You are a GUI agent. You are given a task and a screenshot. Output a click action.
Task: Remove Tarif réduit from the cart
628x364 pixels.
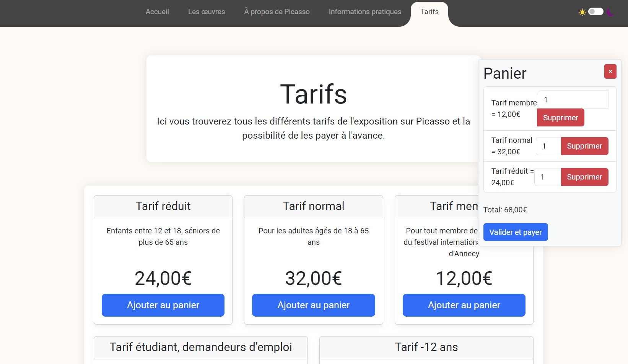pyautogui.click(x=584, y=177)
